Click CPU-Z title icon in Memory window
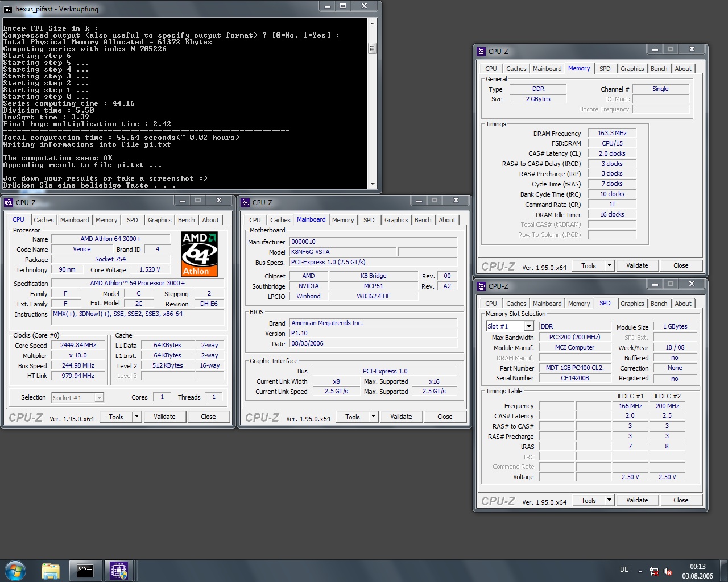728x582 pixels. [x=481, y=51]
